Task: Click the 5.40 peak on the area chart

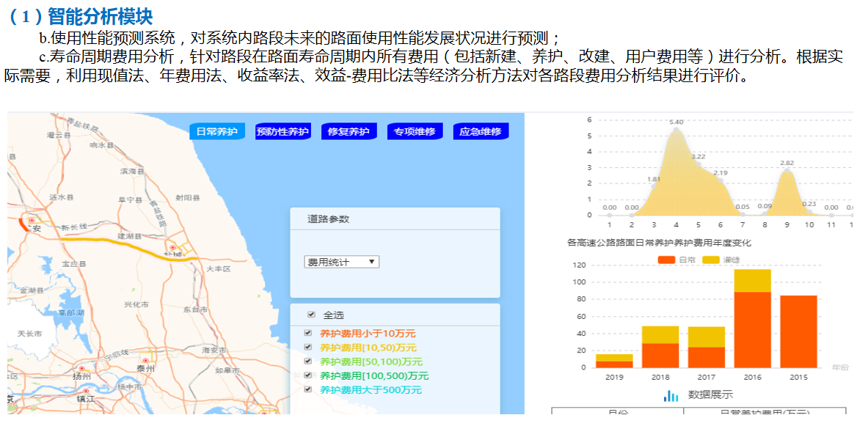Action: point(676,129)
